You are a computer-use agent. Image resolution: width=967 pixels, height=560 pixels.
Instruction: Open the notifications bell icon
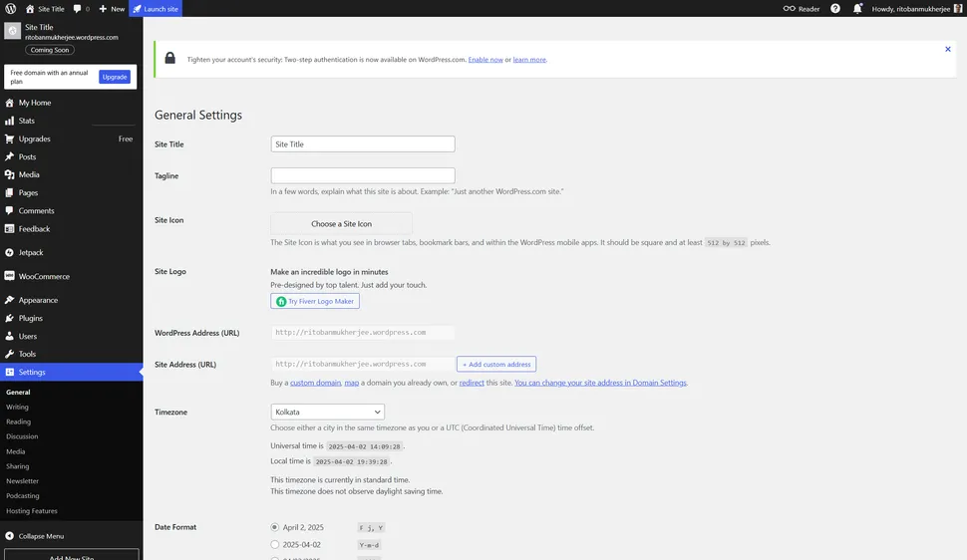857,8
